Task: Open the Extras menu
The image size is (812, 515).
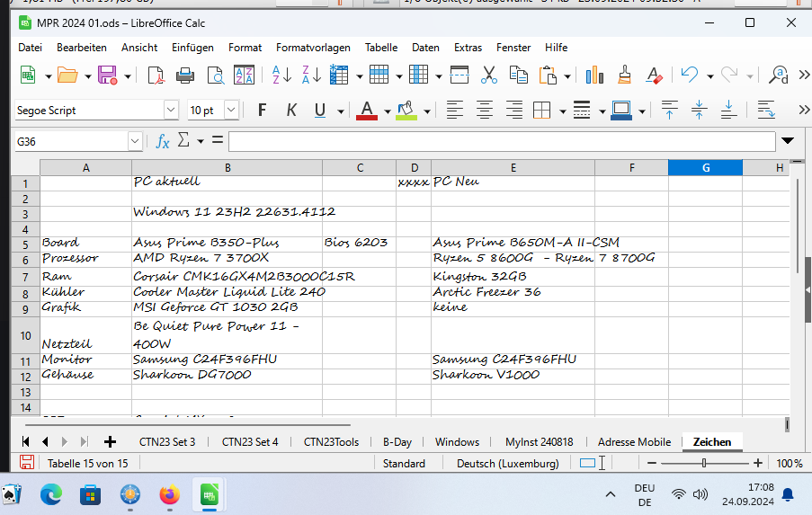Action: [x=468, y=48]
